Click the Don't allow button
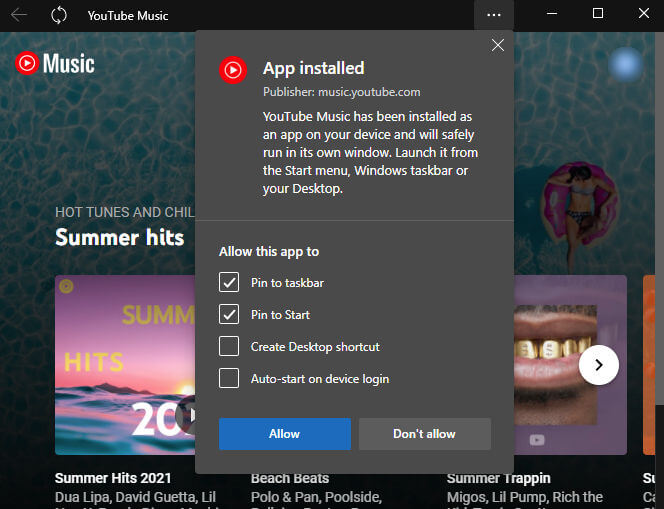 [x=425, y=434]
